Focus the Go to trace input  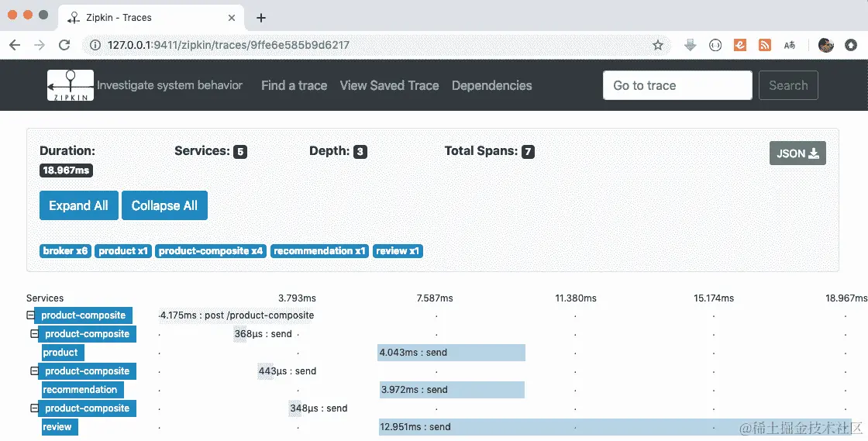tap(677, 85)
